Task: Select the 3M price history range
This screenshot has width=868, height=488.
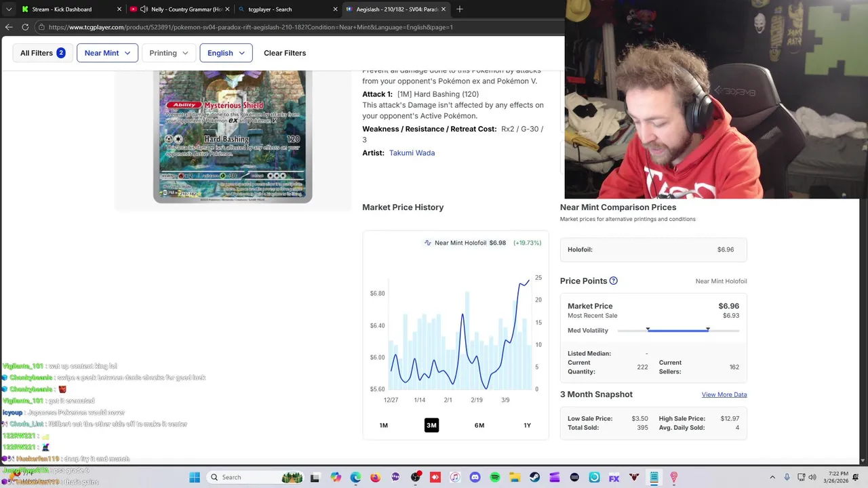Action: pos(431,425)
